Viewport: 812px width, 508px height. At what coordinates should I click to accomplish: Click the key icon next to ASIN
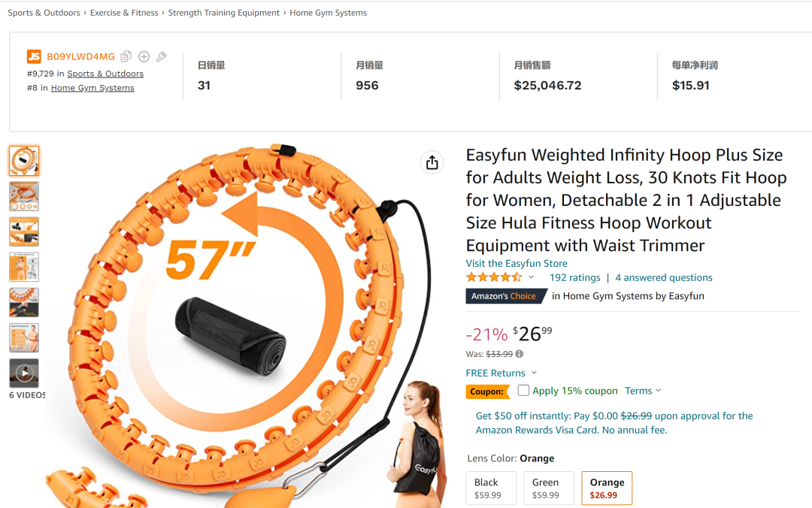(161, 56)
